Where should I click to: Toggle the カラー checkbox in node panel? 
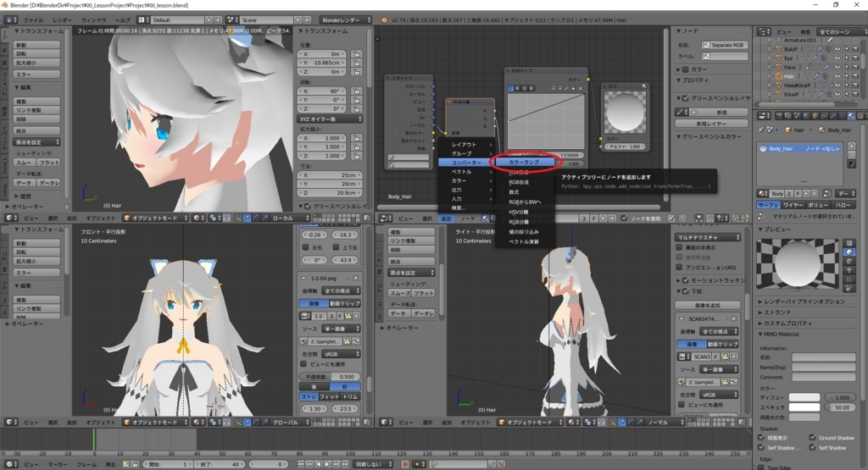(685, 69)
